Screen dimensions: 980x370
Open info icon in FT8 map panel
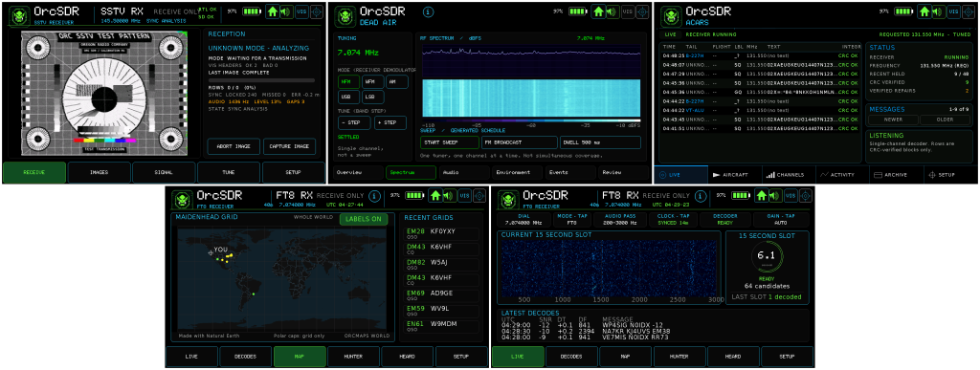374,196
